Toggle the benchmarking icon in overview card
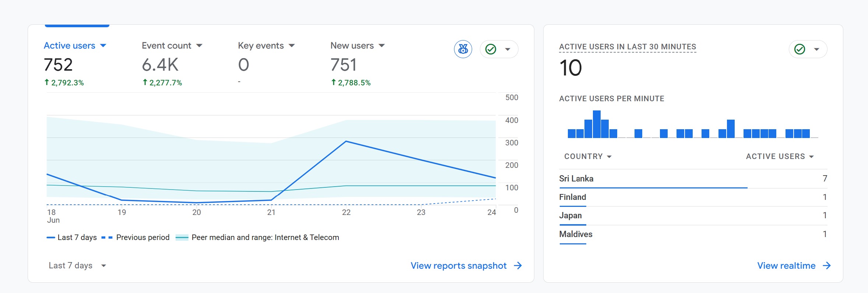This screenshot has width=868, height=293. (463, 49)
